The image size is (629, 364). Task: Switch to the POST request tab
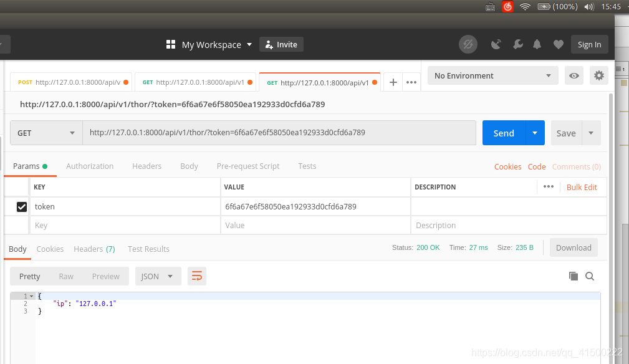[72, 82]
